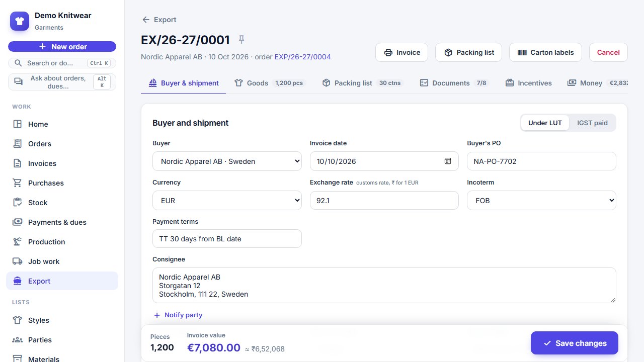Viewport: 644px width, 362px height.
Task: Open the Parties list
Action: (62, 340)
